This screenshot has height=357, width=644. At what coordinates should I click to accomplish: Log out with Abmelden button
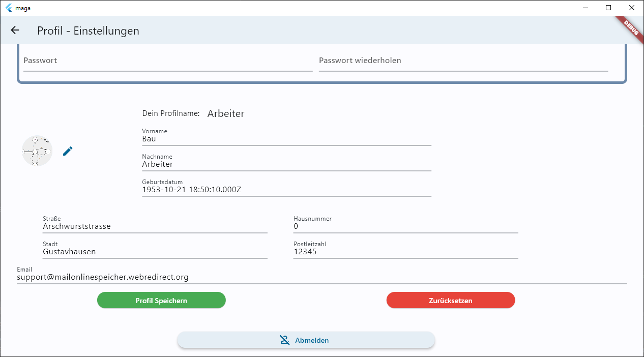306,340
